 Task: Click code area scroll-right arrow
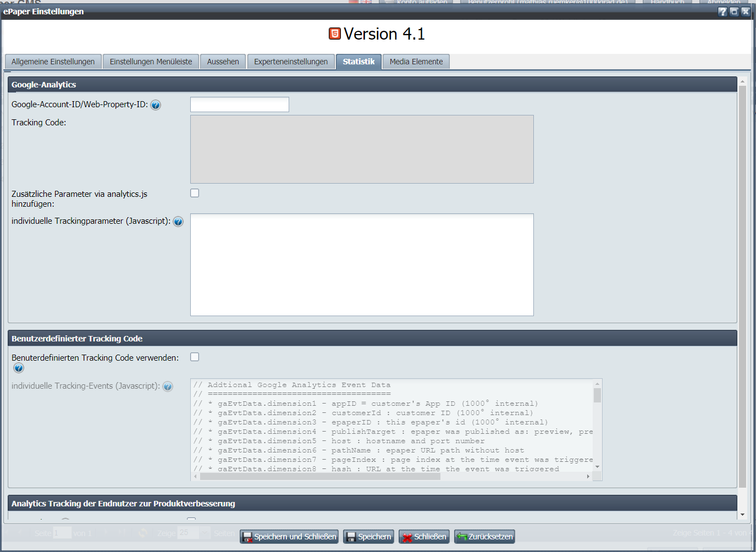(588, 477)
